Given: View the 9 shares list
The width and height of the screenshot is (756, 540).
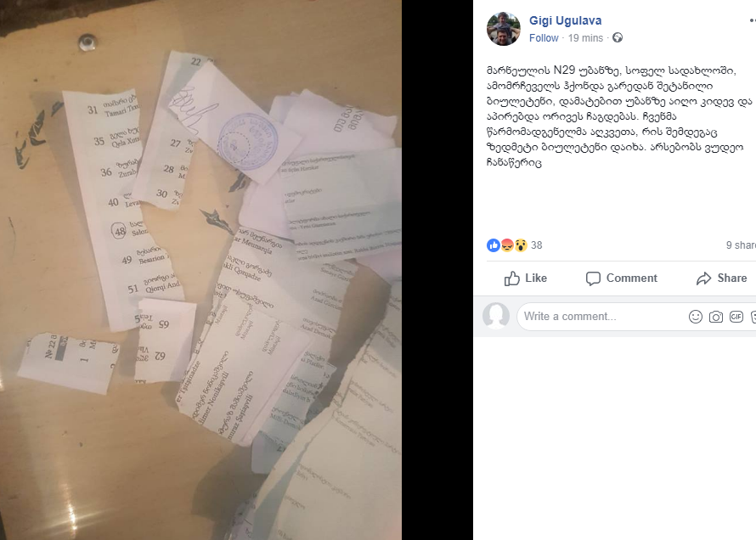Looking at the screenshot, I should 741,245.
